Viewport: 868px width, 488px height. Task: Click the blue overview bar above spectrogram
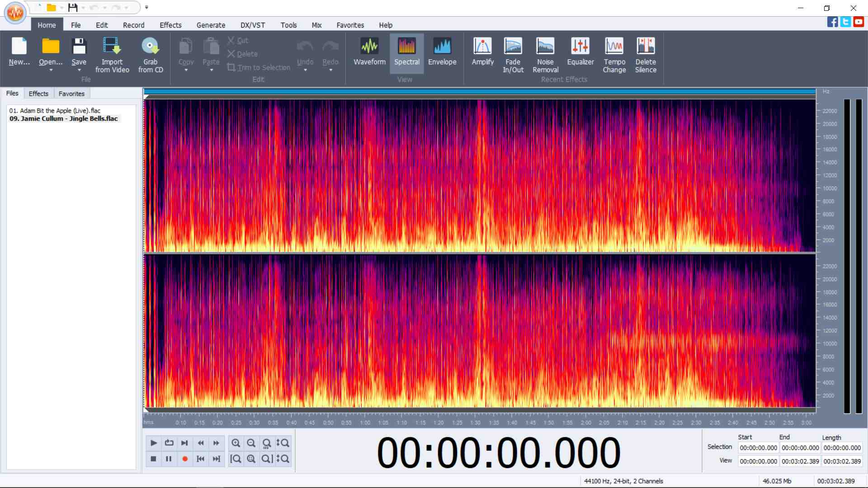tap(480, 92)
